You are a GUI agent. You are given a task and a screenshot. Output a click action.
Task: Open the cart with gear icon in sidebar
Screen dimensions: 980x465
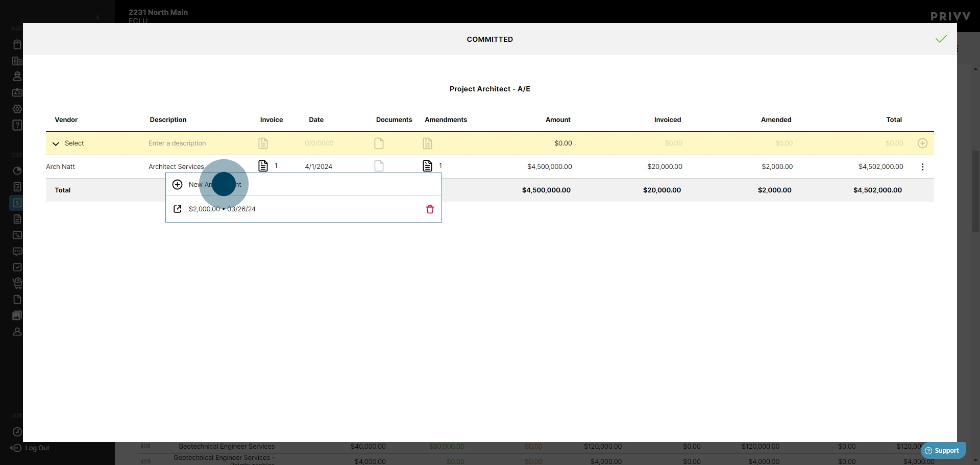click(17, 283)
